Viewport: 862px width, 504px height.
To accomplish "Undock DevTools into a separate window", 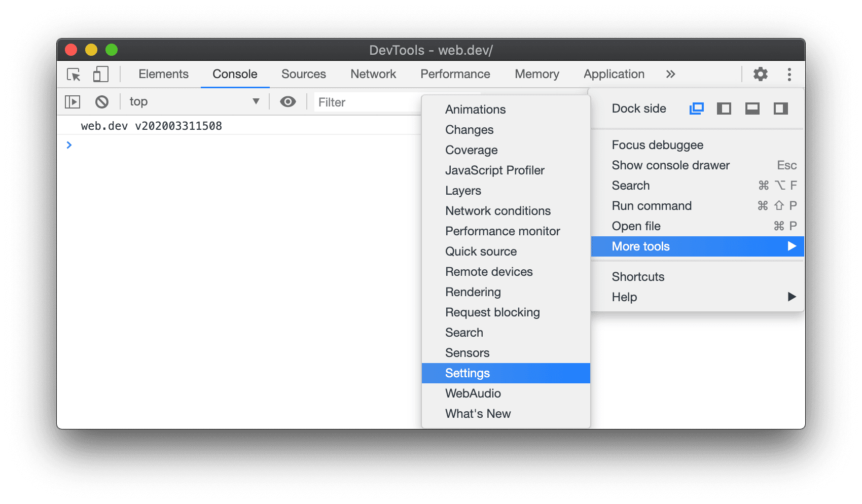I will [697, 108].
